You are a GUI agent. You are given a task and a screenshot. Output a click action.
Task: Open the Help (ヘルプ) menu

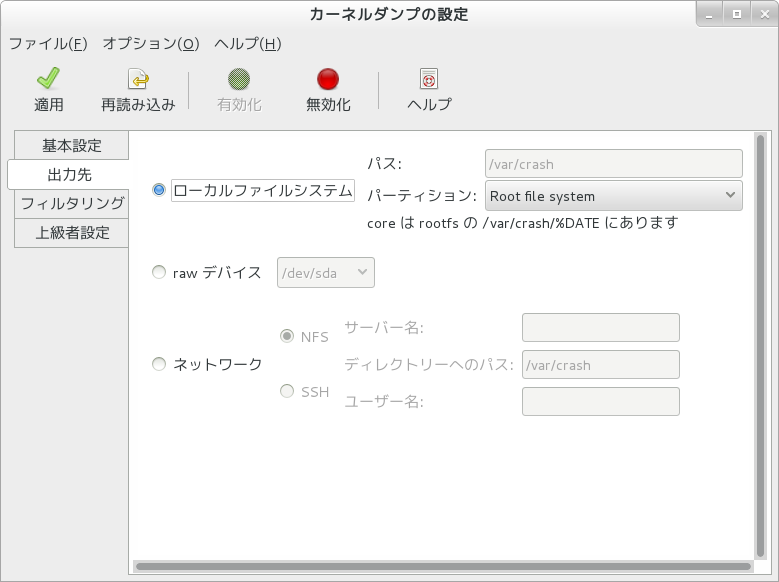(247, 44)
